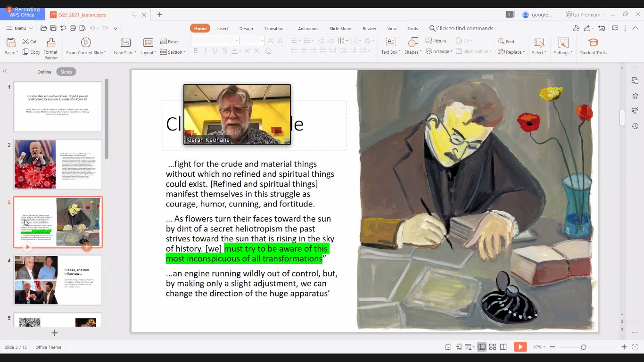Image resolution: width=644 pixels, height=362 pixels.
Task: Switch to the Outline pane tab
Action: point(44,72)
